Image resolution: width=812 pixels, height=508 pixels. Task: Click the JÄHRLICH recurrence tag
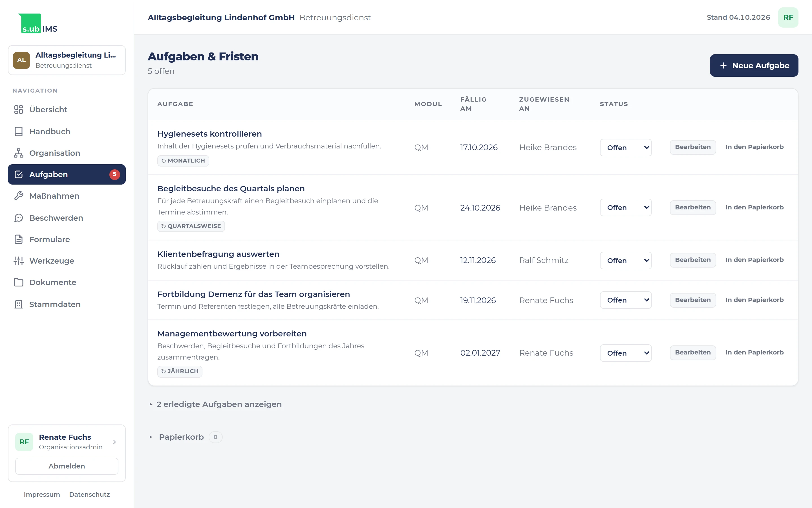click(x=180, y=371)
